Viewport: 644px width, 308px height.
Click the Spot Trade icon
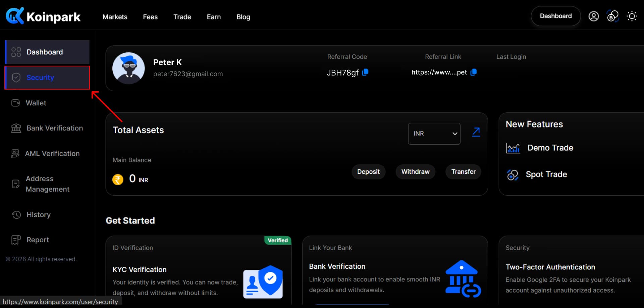[x=513, y=175]
